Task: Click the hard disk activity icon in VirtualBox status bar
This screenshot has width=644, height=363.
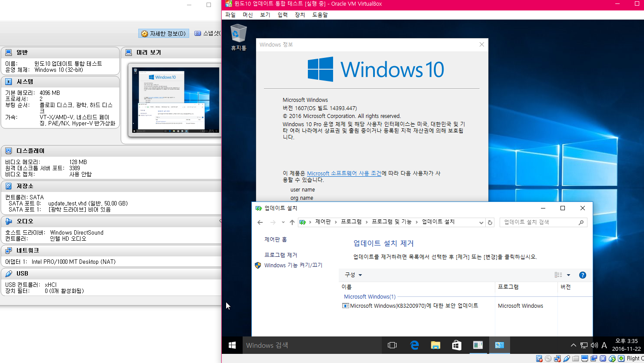Action: [x=539, y=359]
